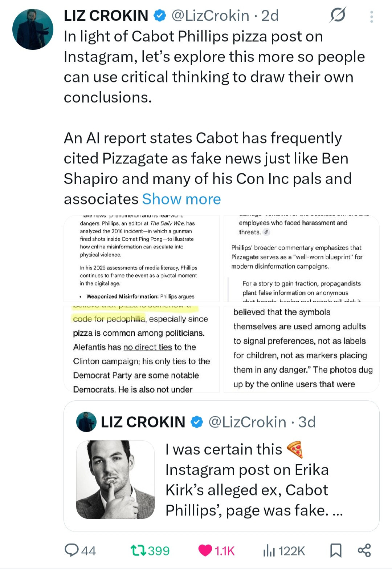Open the top-left Daily Wire screenshot
The image size is (392, 570).
(142, 259)
